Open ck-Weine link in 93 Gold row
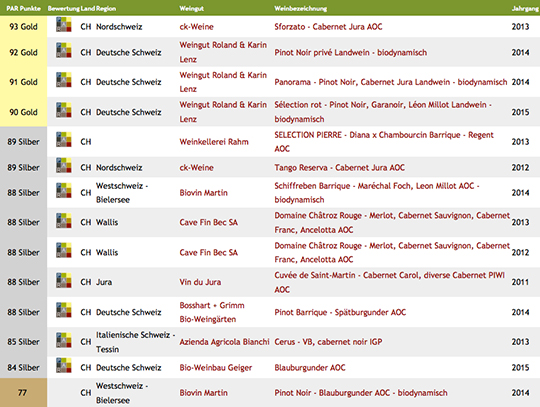The image size is (540, 407). [x=196, y=27]
